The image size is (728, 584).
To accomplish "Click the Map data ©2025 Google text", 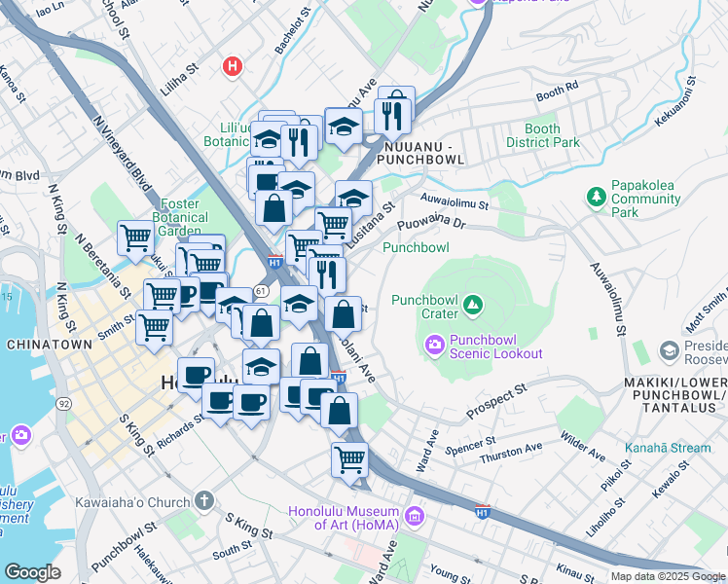I will click(x=668, y=576).
